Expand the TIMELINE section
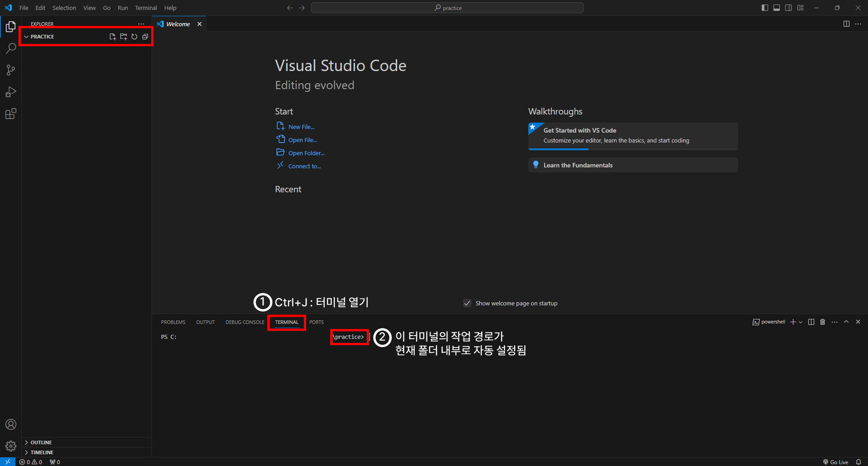Screen dimensions: 868x466 tap(86, 452)
